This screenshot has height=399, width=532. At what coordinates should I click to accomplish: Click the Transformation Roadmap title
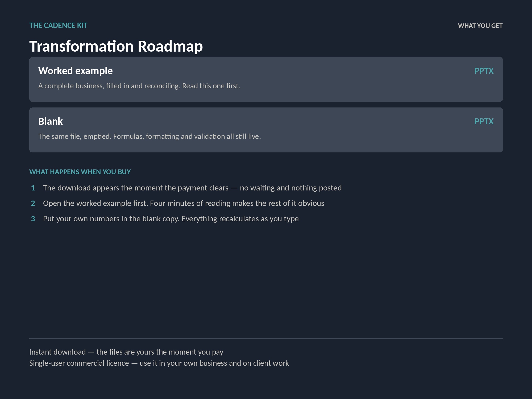(116, 46)
